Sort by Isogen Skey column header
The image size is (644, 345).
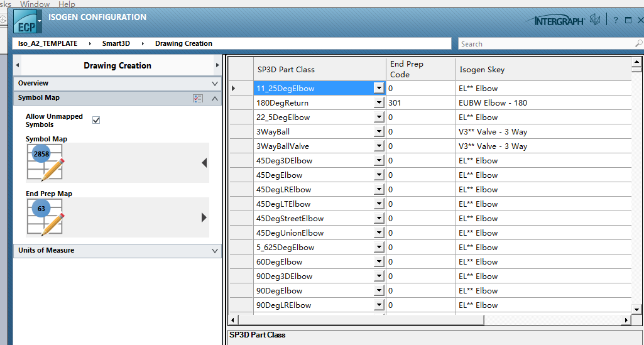[x=543, y=69]
